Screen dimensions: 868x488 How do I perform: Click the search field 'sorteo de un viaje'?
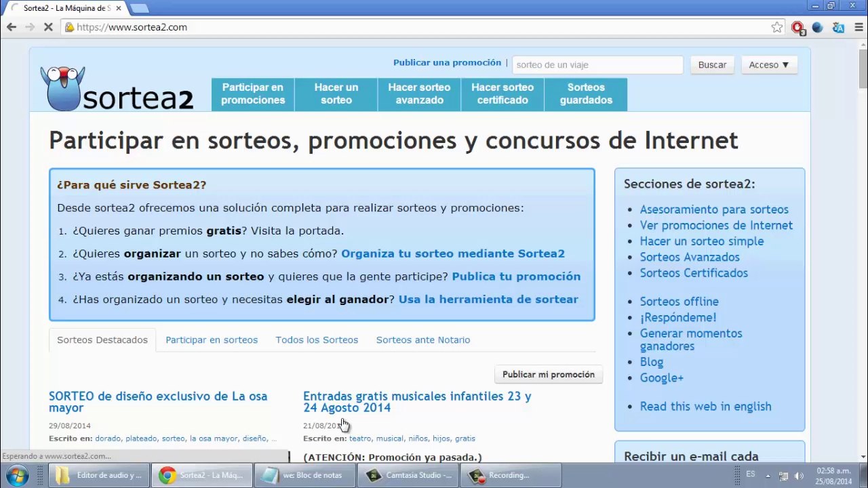tap(597, 65)
